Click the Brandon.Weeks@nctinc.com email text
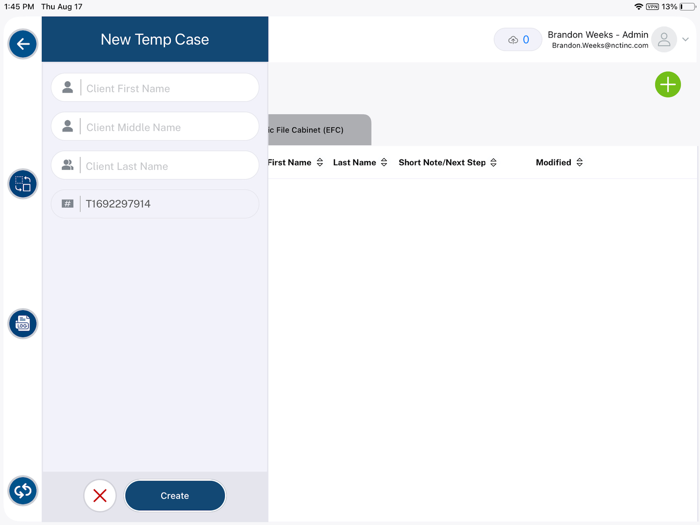700x525 pixels. click(x=600, y=46)
